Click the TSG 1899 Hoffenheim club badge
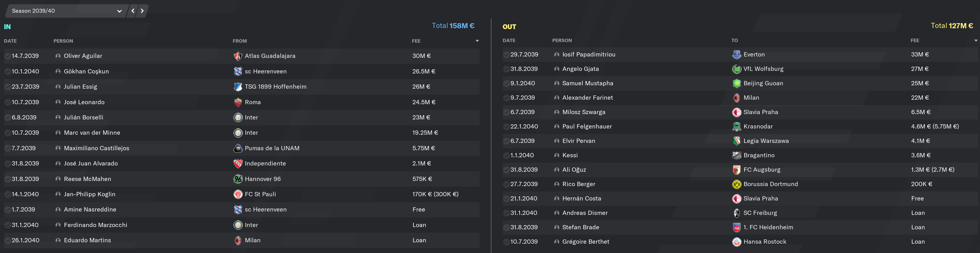This screenshot has width=980, height=253. pyautogui.click(x=238, y=87)
